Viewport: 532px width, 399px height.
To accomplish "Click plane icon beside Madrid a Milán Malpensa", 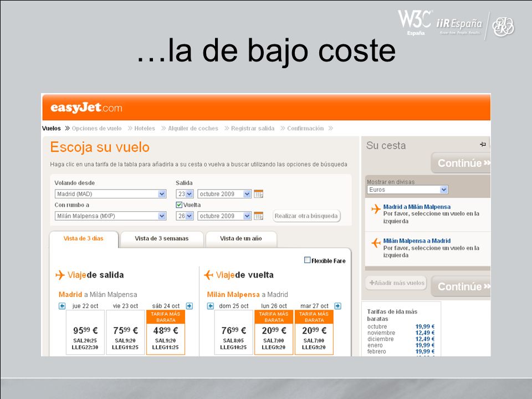I will click(x=376, y=209).
